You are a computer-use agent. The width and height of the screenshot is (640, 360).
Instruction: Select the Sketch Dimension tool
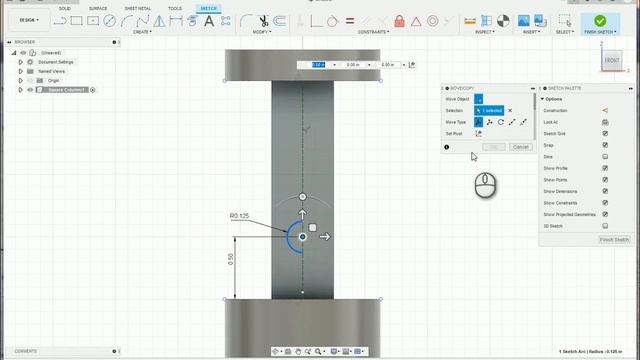(x=176, y=21)
